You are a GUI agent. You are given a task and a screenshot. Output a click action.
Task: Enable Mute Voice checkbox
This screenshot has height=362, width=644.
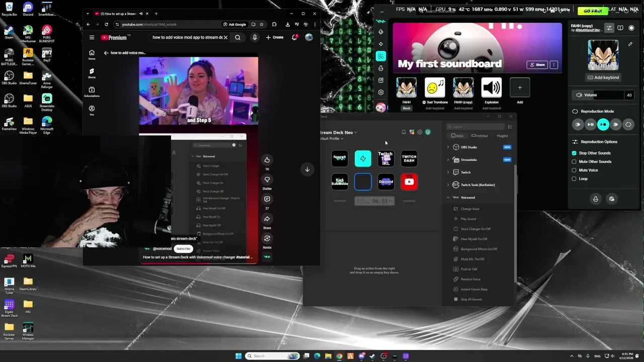tap(574, 170)
